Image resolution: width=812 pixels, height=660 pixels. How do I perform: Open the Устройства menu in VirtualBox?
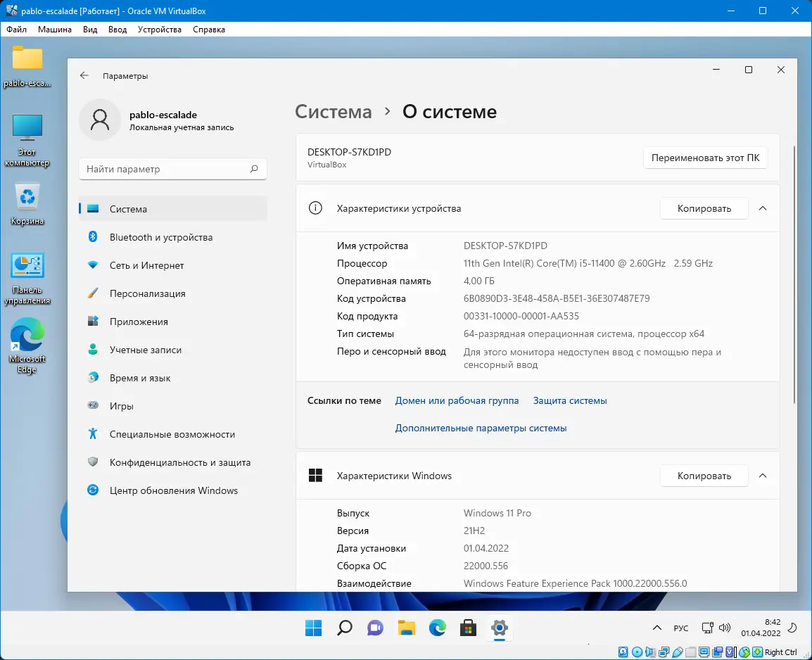pyautogui.click(x=160, y=30)
